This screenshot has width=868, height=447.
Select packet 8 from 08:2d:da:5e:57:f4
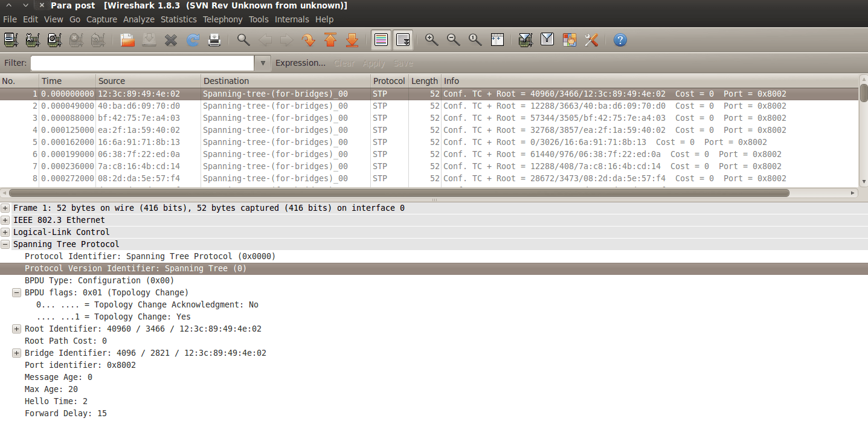429,178
